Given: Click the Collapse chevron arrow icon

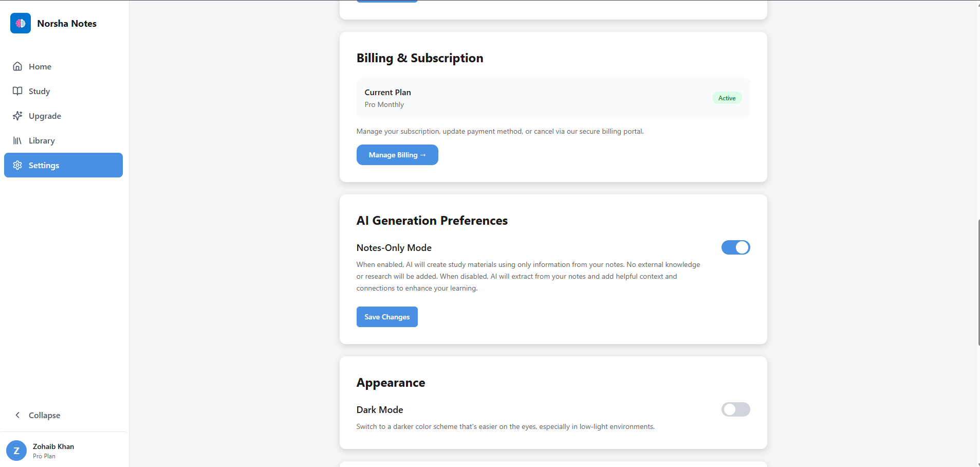Looking at the screenshot, I should pyautogui.click(x=17, y=415).
